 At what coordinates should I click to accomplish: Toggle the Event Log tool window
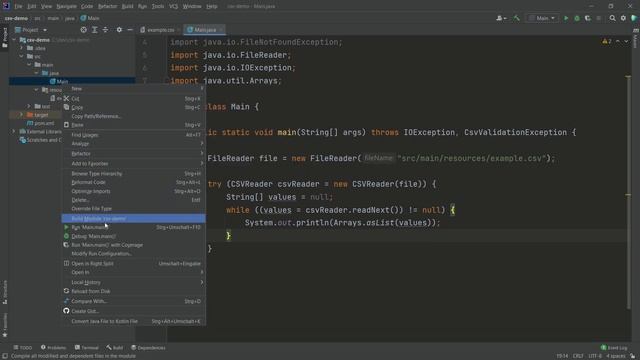(614, 347)
